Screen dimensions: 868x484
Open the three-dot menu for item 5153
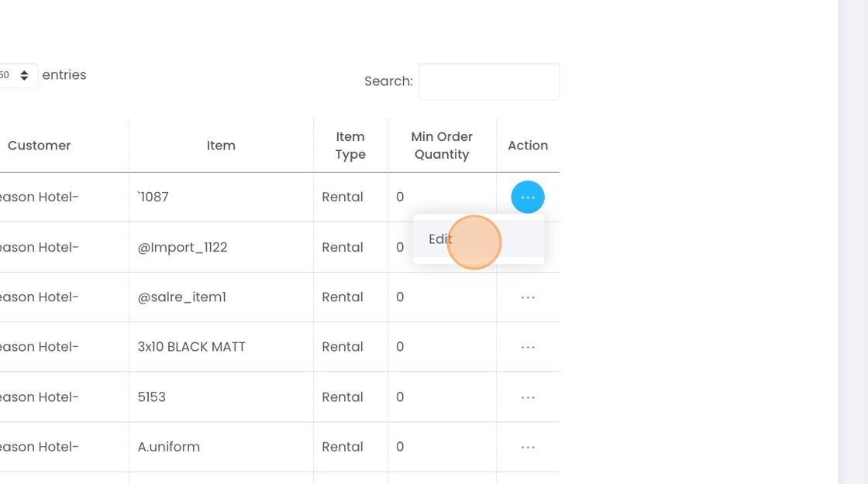tap(528, 397)
